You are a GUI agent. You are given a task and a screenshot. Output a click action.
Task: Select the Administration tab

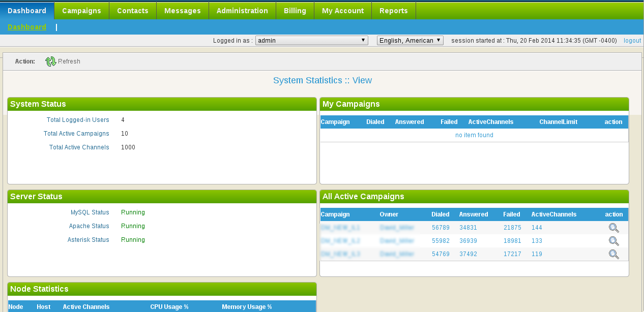(242, 11)
